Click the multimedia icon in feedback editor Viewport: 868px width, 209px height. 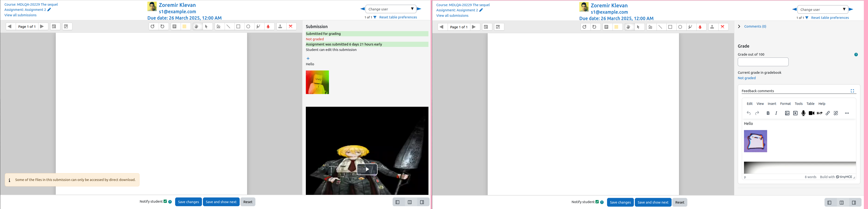pos(795,114)
